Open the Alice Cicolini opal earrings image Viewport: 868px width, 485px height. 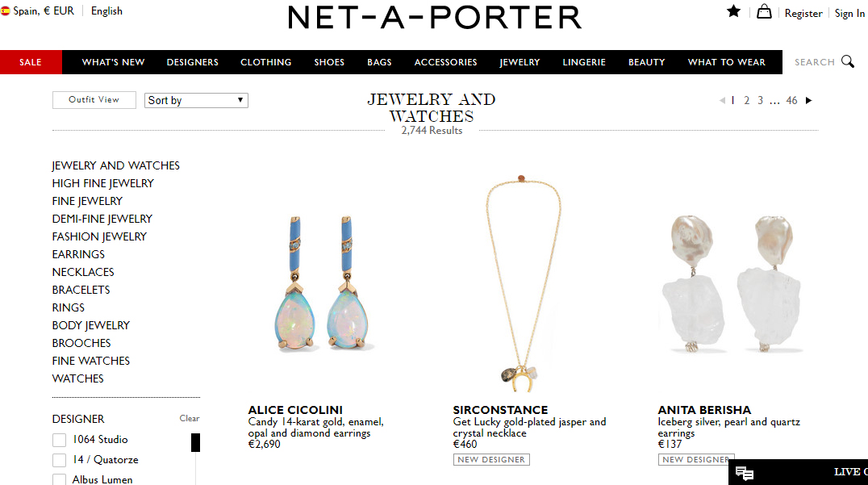(322, 282)
